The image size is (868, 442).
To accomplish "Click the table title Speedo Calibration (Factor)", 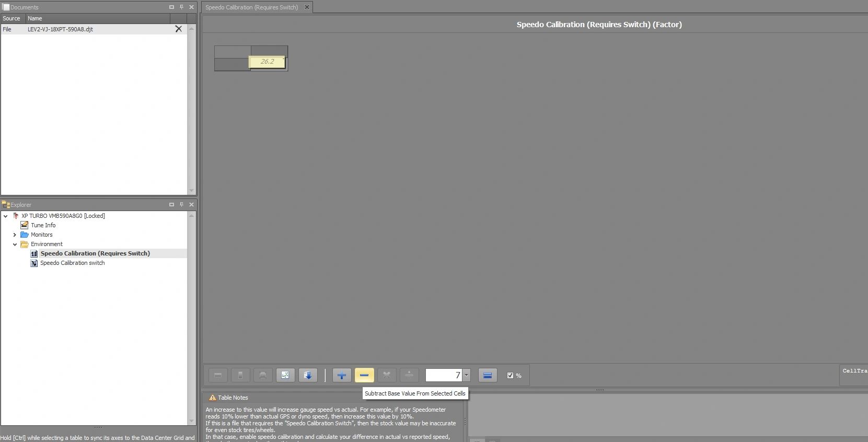I will [599, 25].
